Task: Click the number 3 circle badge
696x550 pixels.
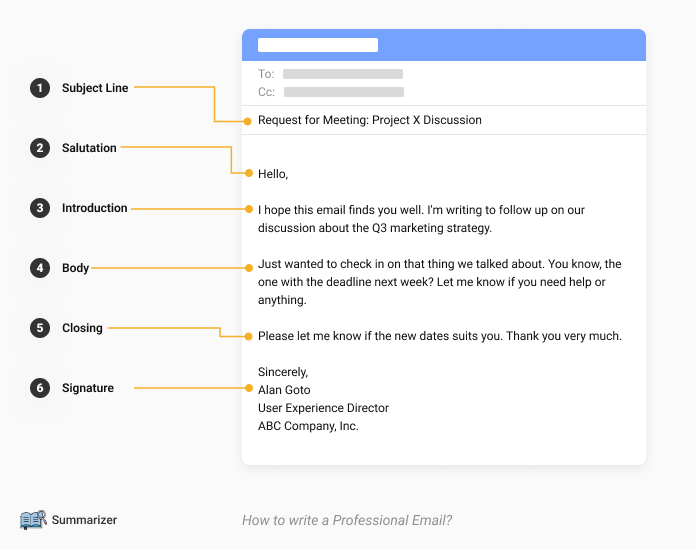Action: 40,208
